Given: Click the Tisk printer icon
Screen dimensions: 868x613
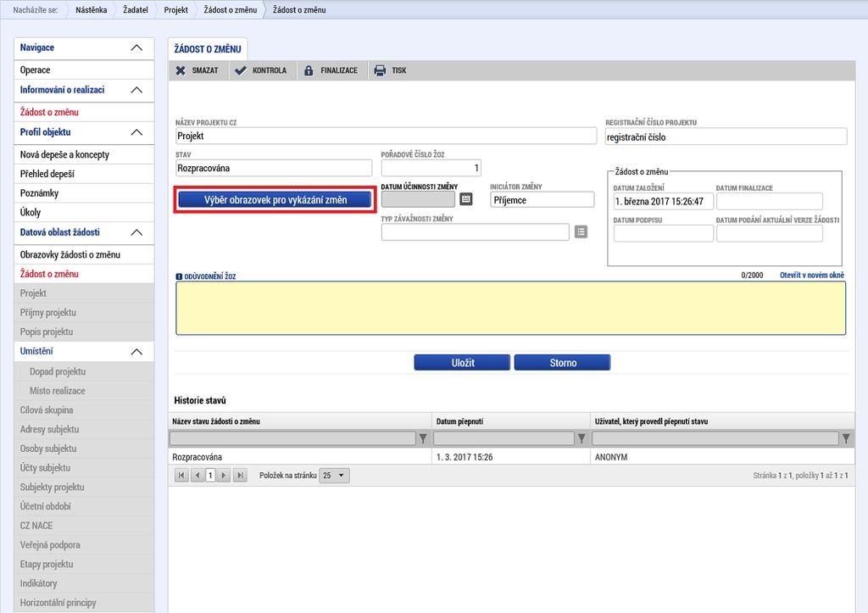Looking at the screenshot, I should [x=380, y=70].
